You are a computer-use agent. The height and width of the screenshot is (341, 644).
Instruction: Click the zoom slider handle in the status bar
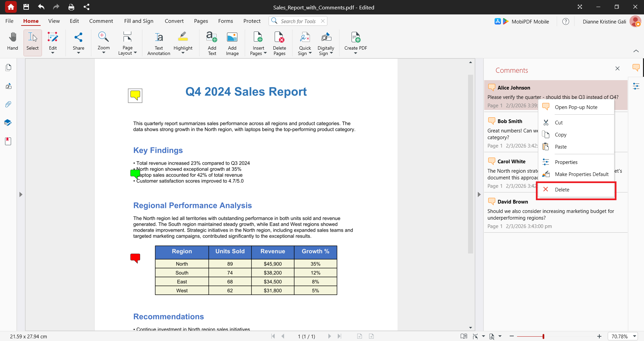(543, 336)
